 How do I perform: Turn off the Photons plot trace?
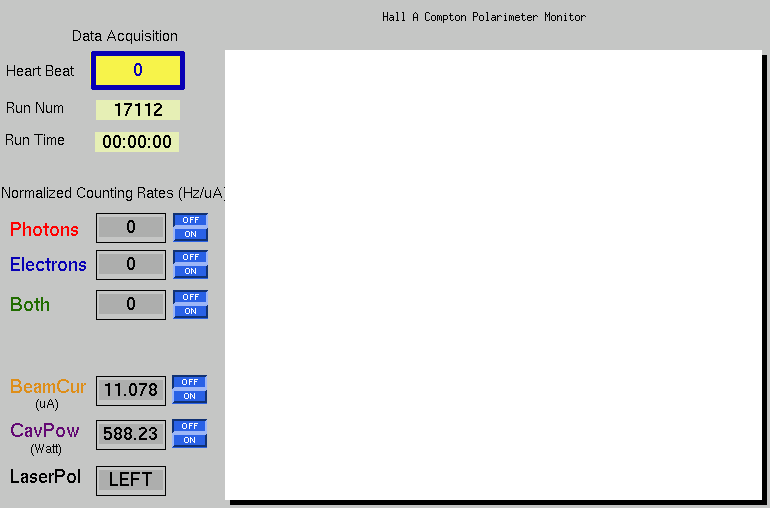(x=191, y=220)
